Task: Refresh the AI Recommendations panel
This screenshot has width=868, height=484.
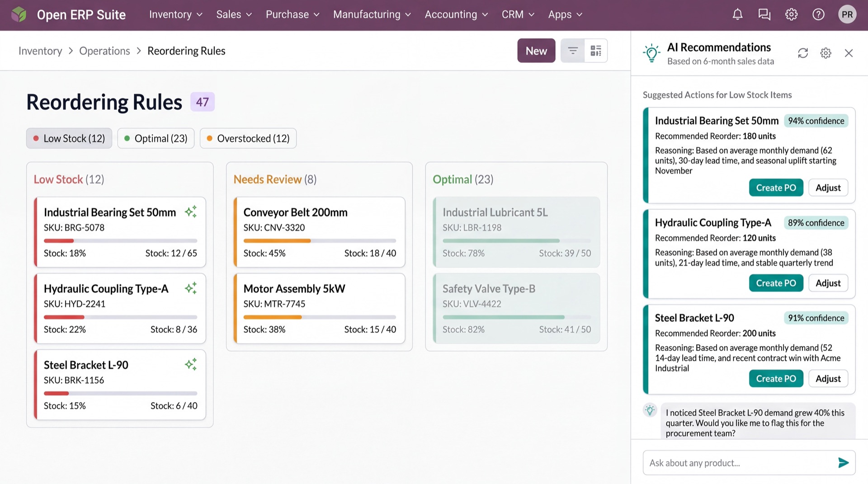Action: (x=803, y=53)
